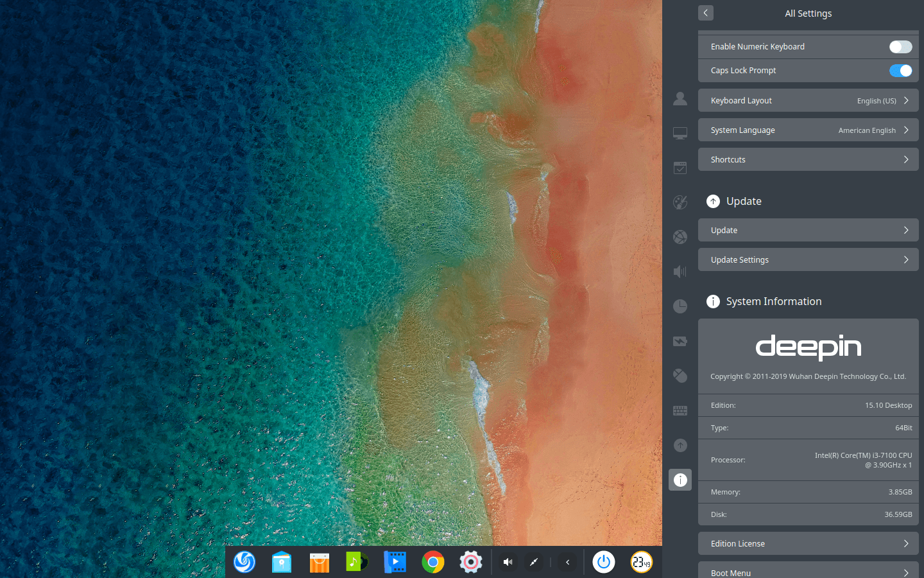This screenshot has height=578, width=924.
Task: Click the back arrow on All Settings
Action: click(x=705, y=13)
